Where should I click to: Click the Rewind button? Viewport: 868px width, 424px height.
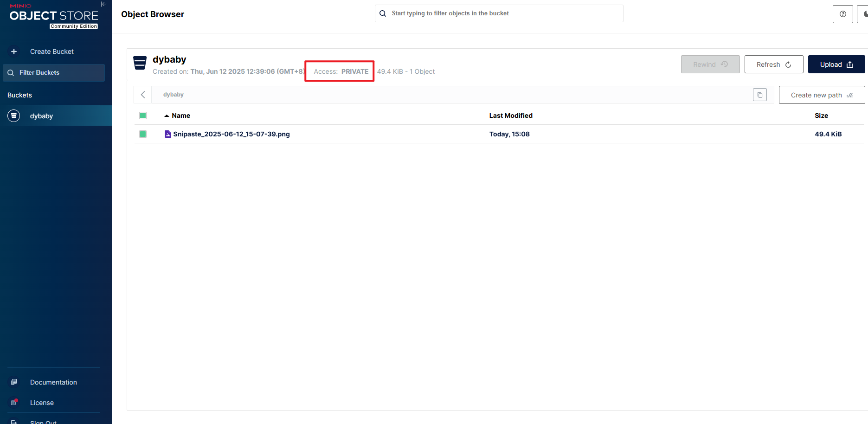(x=710, y=64)
